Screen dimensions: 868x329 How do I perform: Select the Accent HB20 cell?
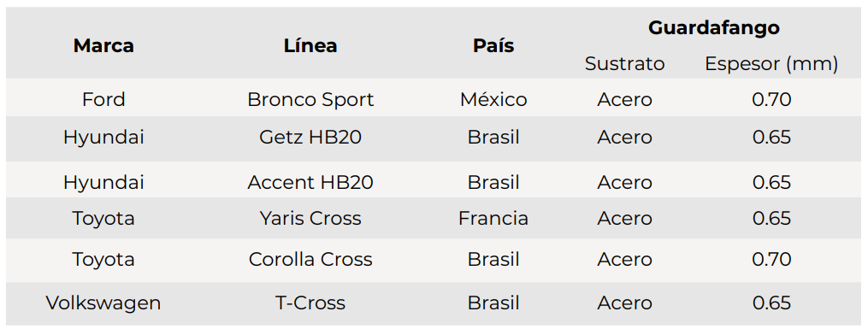310,183
